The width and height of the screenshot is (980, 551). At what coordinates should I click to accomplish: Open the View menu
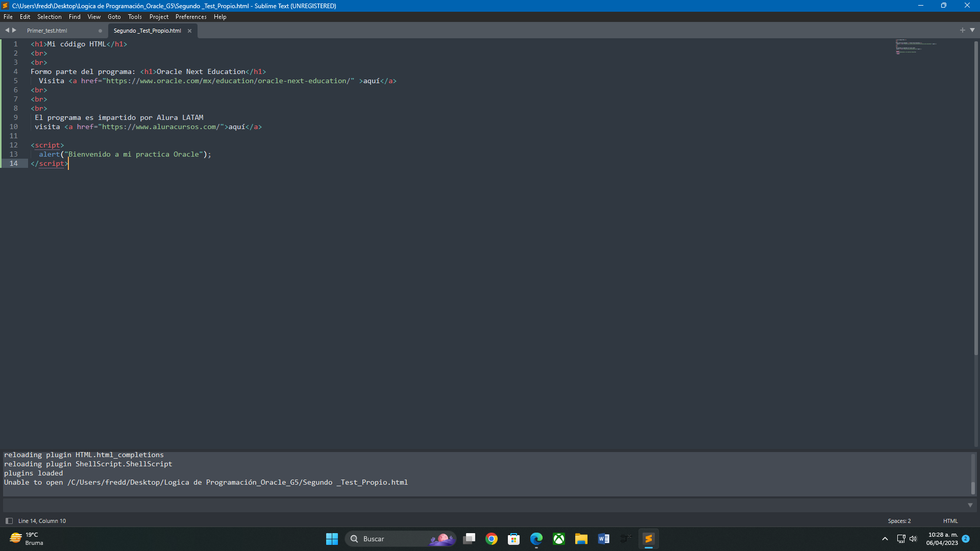94,17
